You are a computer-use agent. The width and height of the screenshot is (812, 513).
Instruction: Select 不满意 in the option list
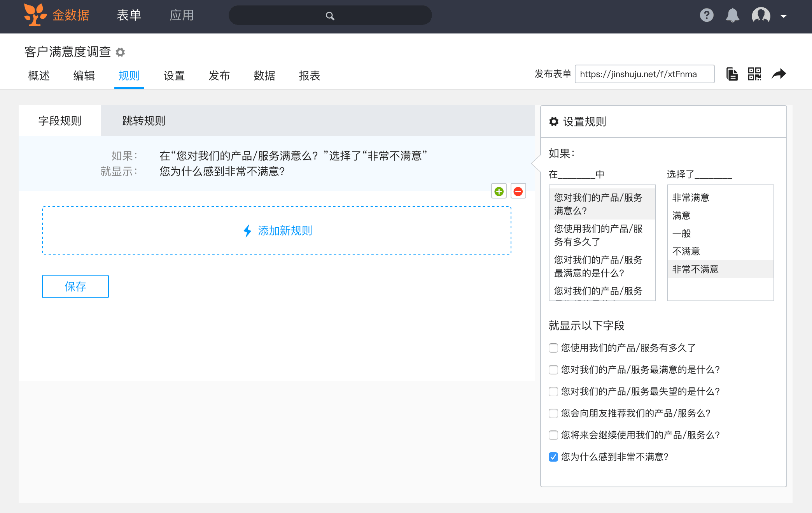(x=686, y=251)
